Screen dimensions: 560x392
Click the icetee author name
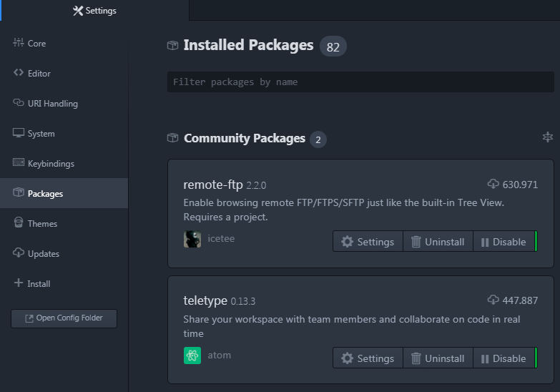point(221,238)
